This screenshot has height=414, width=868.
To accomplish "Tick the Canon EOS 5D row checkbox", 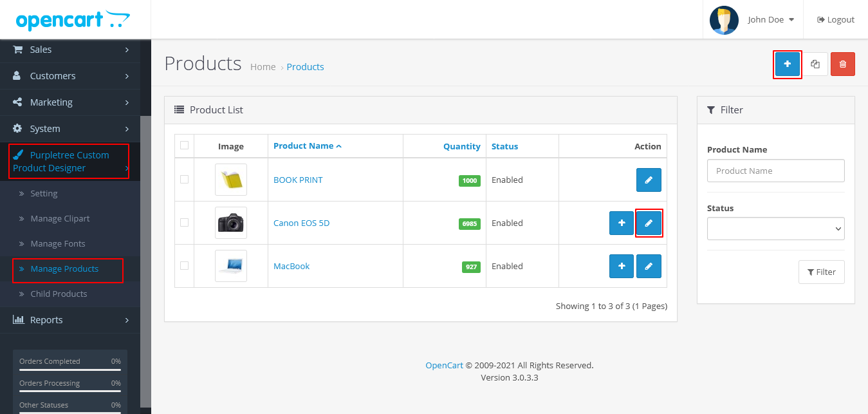I will pyautogui.click(x=185, y=222).
